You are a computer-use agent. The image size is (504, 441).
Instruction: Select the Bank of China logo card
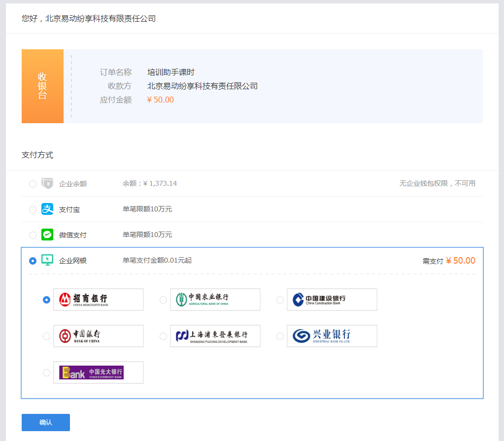(x=99, y=336)
